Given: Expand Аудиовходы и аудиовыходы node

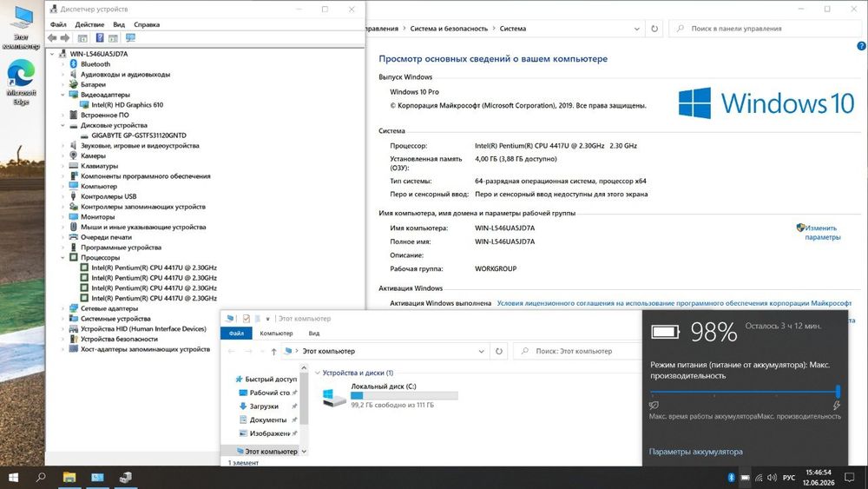Looking at the screenshot, I should tap(62, 74).
